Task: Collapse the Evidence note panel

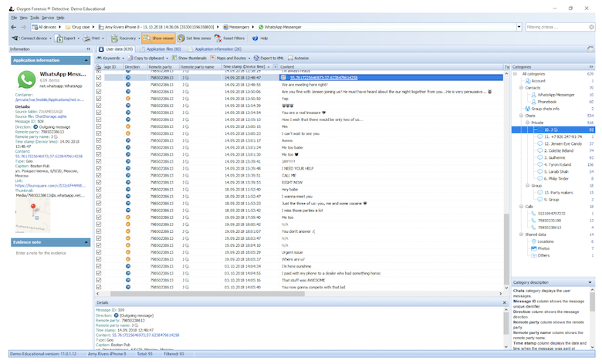Action: point(86,242)
